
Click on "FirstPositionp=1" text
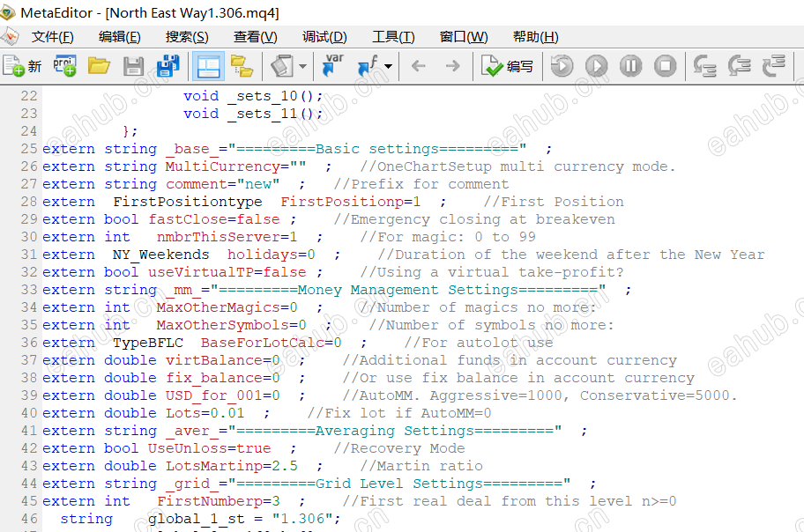350,202
